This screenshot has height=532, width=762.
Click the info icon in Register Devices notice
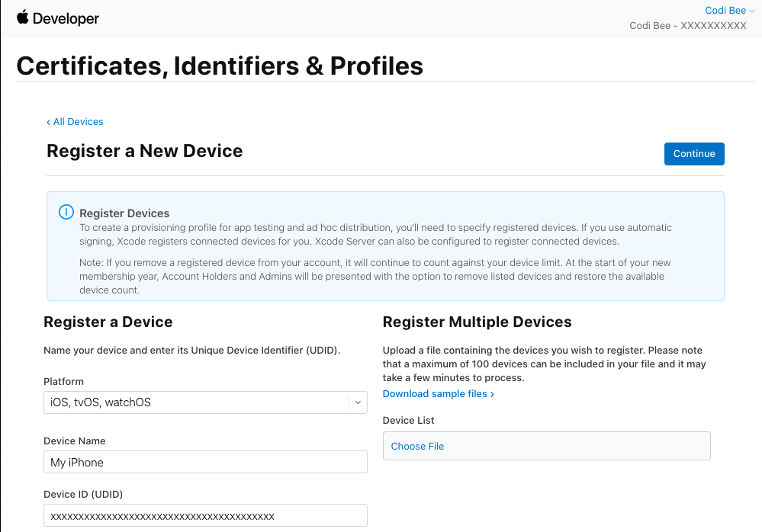(x=66, y=213)
